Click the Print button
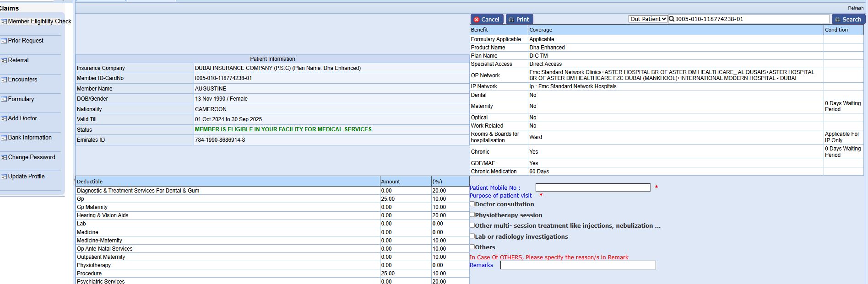 [519, 19]
